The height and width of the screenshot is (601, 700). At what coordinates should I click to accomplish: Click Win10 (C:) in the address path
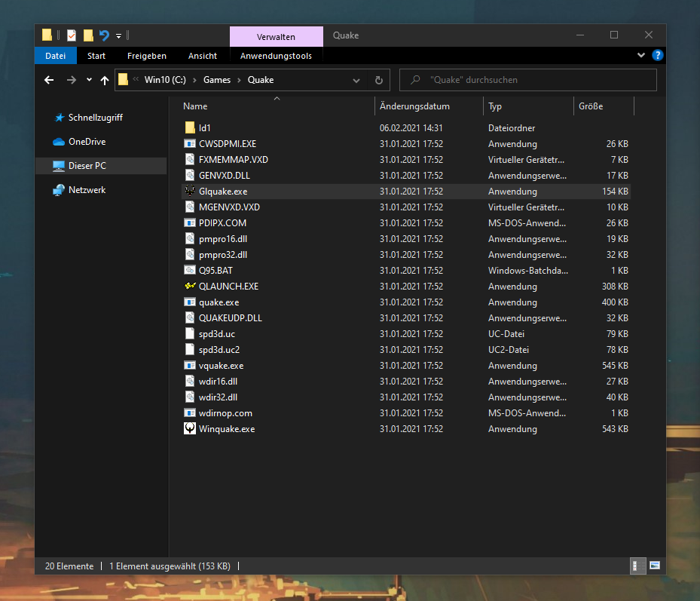pos(165,80)
